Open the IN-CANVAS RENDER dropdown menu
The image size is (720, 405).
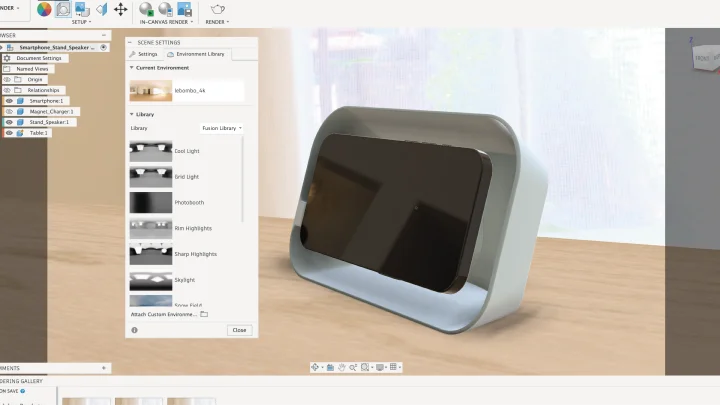[x=166, y=22]
